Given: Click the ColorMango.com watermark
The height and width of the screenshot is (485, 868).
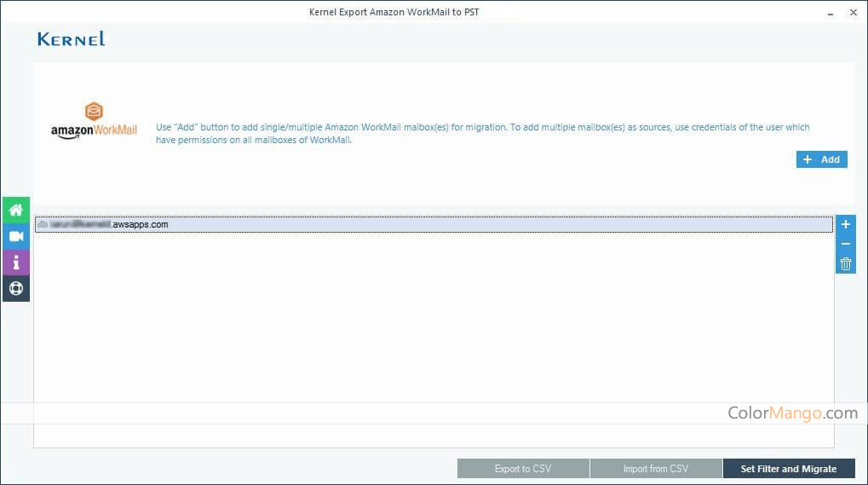Looking at the screenshot, I should coord(792,413).
